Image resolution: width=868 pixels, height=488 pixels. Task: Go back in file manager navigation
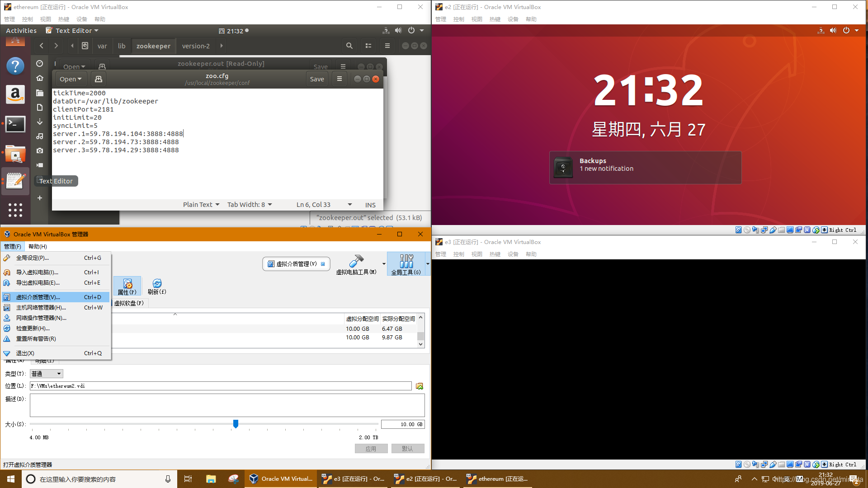click(x=42, y=46)
